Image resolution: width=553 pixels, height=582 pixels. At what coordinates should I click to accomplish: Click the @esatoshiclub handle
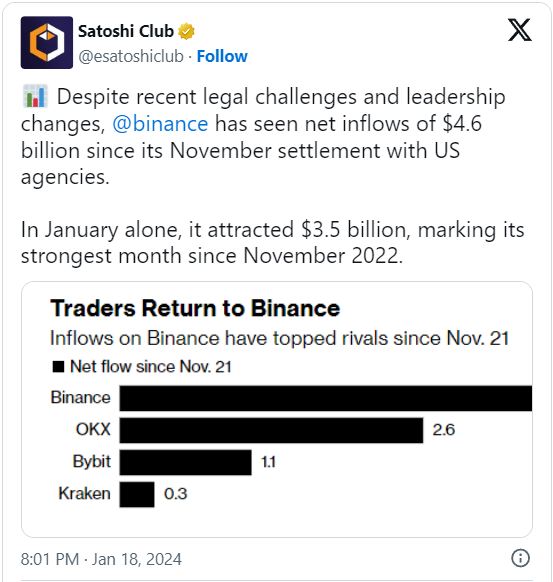131,56
